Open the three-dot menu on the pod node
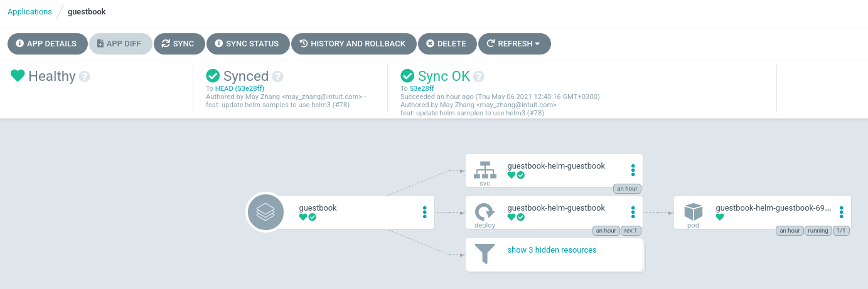Image resolution: width=868 pixels, height=289 pixels. click(x=842, y=212)
